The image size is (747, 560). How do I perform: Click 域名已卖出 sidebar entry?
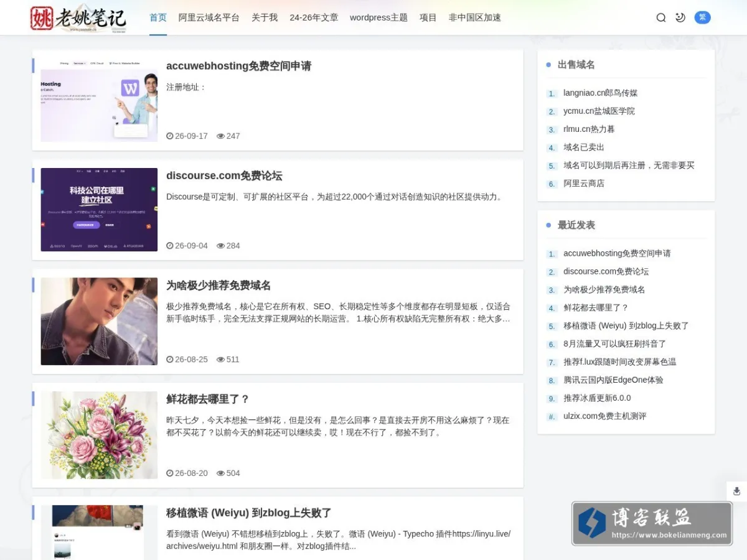pos(584,147)
